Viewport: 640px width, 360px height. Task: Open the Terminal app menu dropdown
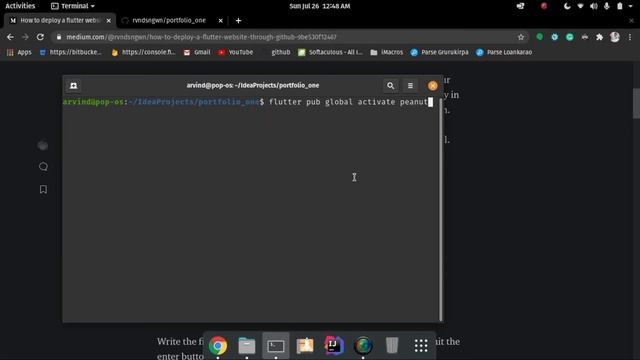[73, 6]
